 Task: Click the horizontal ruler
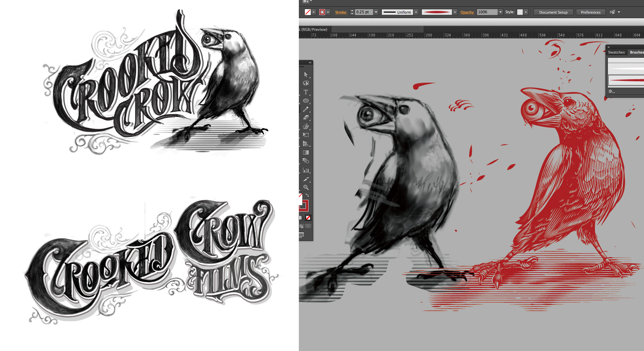coord(471,35)
